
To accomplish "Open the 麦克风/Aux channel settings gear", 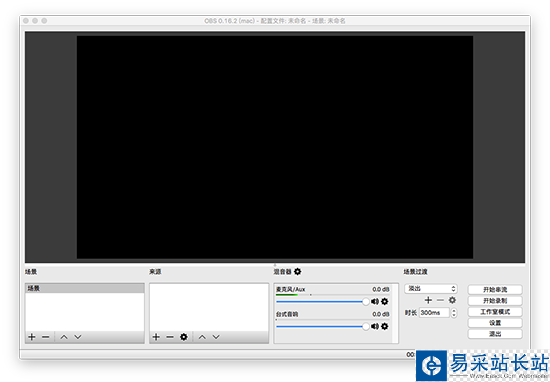I will tap(385, 302).
